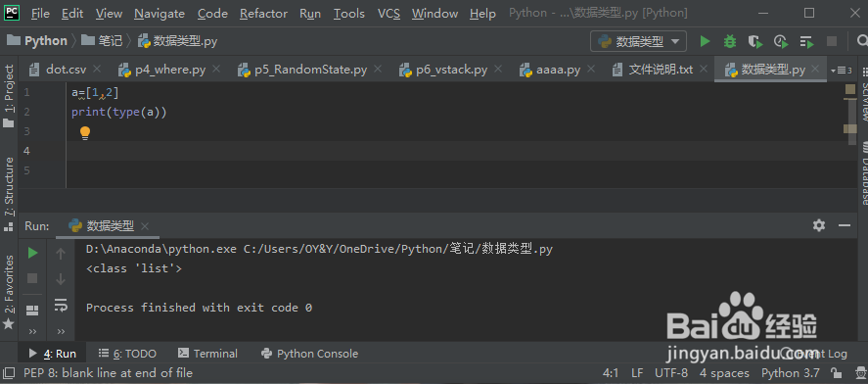
Task: Click the grayed-out Stop icon in toolbar
Action: (x=832, y=41)
